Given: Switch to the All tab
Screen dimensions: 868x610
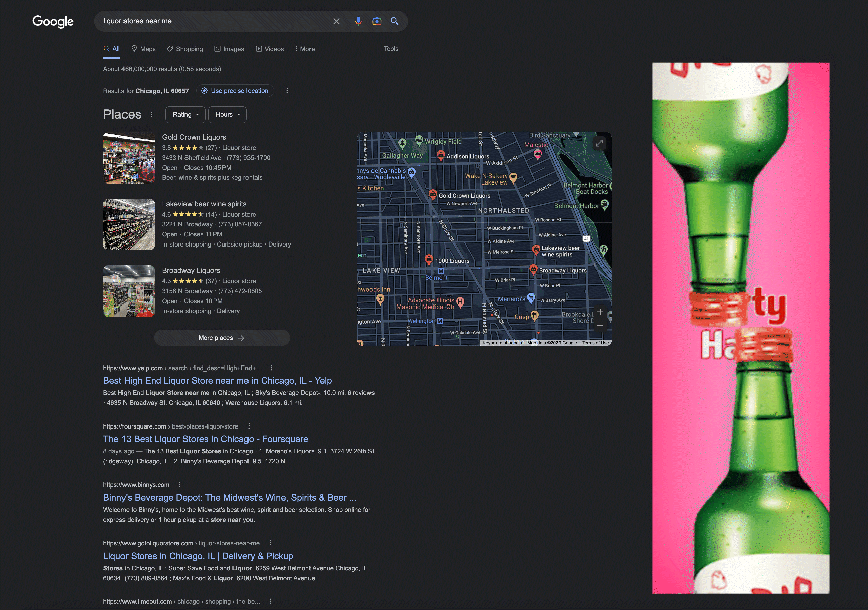Looking at the screenshot, I should coord(112,49).
